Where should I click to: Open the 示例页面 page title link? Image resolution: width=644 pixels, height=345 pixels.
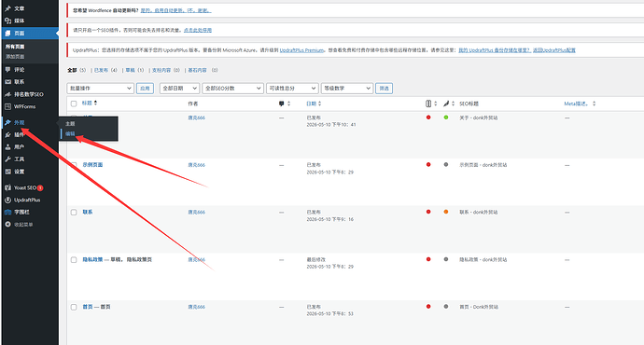pos(92,165)
